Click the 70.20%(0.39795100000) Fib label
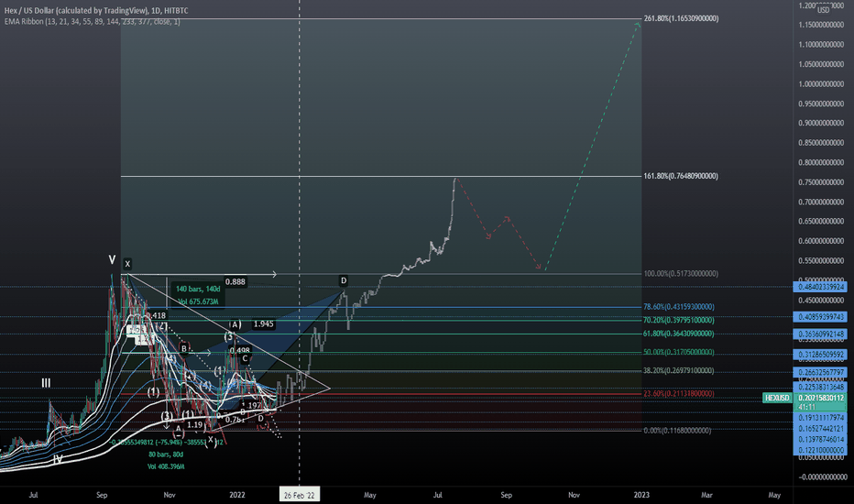 click(x=679, y=320)
